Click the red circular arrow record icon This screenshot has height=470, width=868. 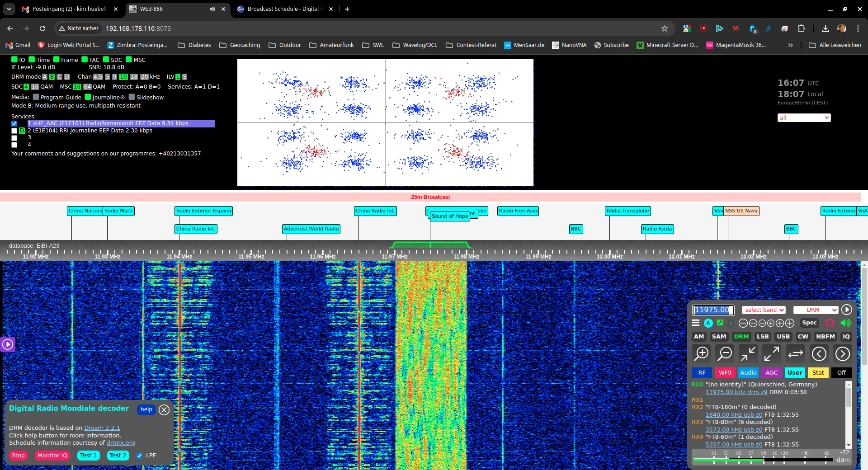click(830, 323)
